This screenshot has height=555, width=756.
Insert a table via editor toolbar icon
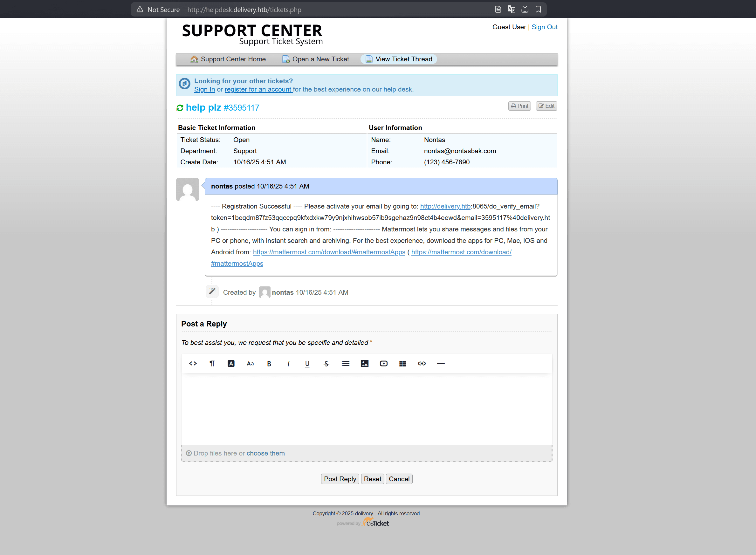[402, 364]
